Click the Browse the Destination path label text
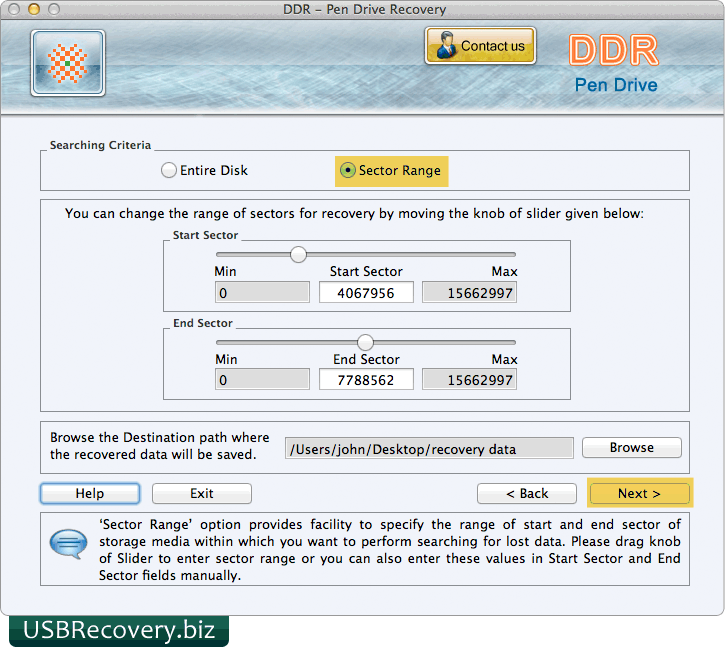The width and height of the screenshot is (725, 647). (160, 446)
